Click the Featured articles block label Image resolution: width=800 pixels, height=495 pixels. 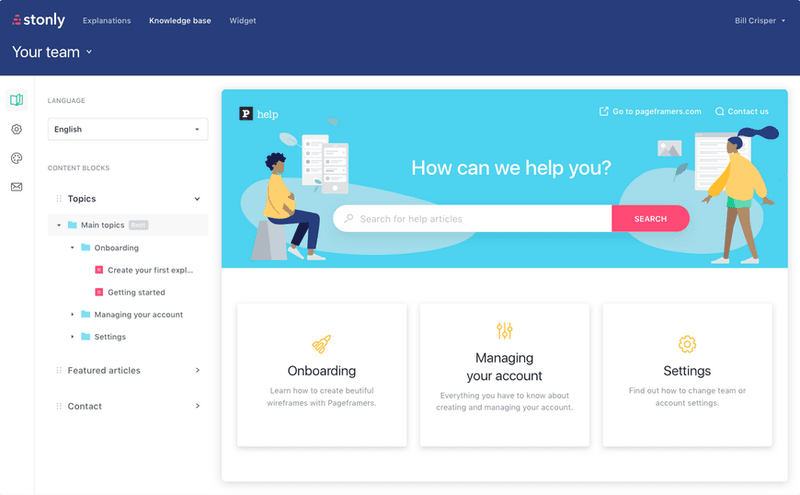pos(104,370)
